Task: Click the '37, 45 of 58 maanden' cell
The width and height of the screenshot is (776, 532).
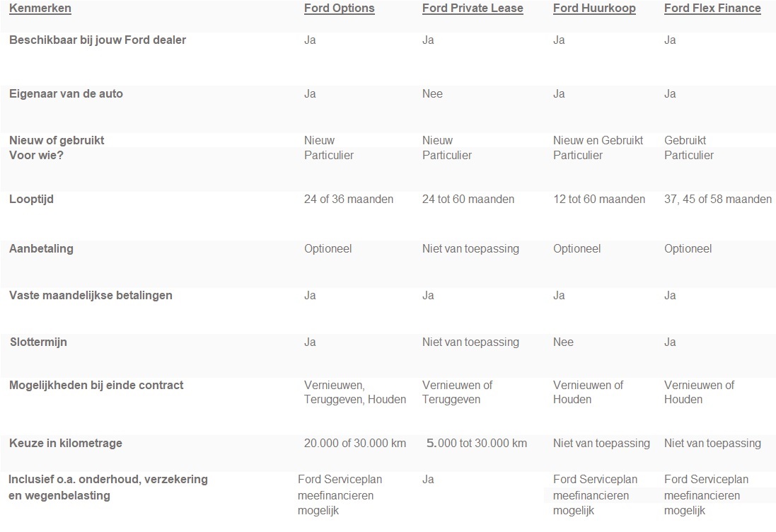Action: [x=718, y=199]
